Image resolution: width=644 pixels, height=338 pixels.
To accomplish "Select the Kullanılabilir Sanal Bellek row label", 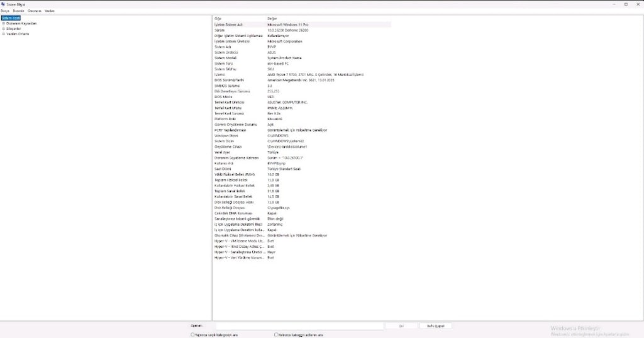I will click(233, 197).
